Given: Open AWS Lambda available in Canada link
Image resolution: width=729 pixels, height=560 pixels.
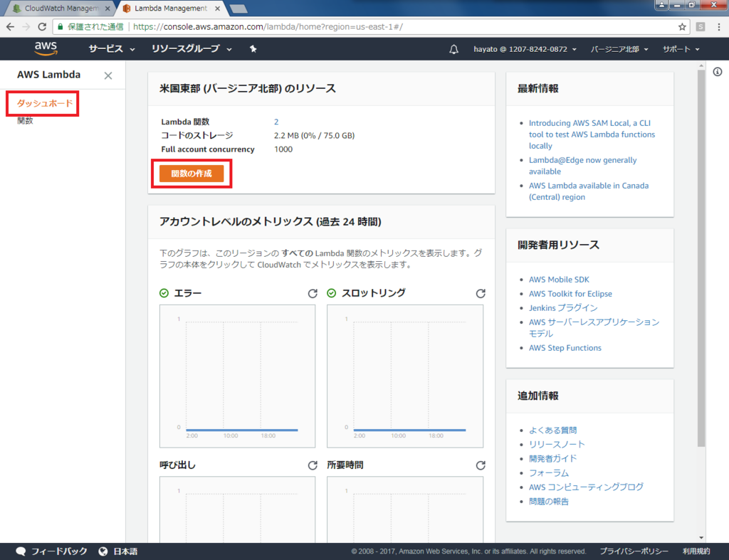Looking at the screenshot, I should click(589, 191).
